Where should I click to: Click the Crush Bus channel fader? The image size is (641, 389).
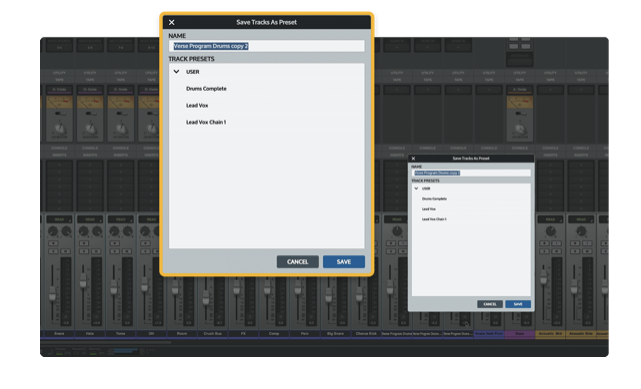(x=206, y=296)
